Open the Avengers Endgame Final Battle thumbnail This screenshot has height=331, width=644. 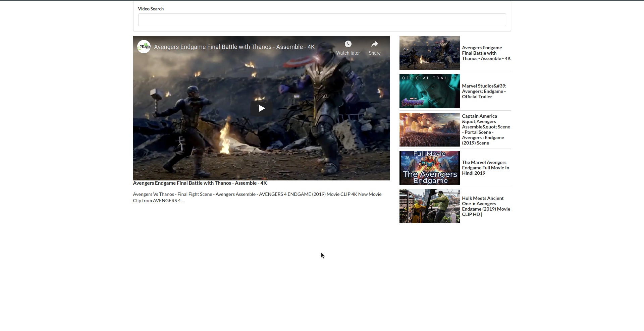tap(429, 53)
